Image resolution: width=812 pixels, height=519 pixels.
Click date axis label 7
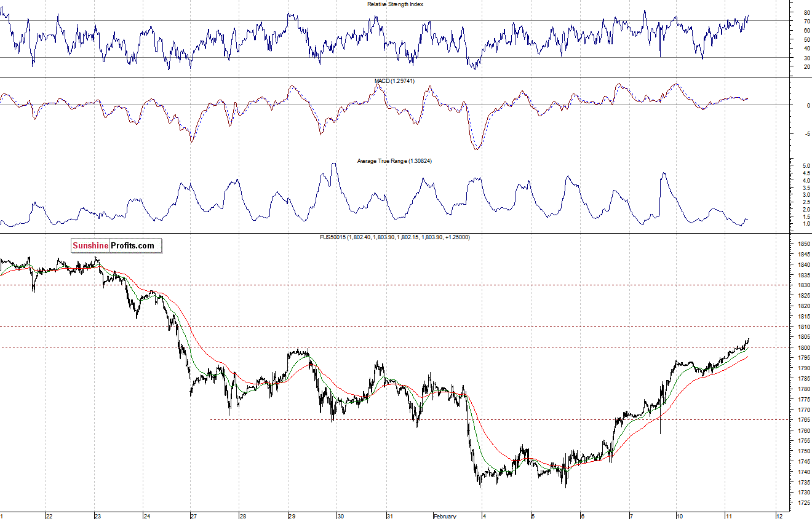coord(631,516)
